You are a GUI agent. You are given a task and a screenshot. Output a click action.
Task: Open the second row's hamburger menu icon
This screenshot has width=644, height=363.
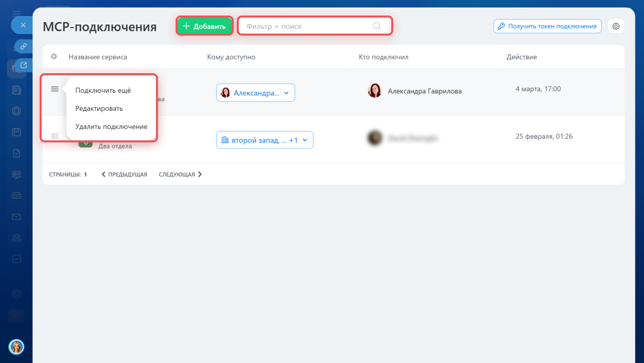pos(55,136)
